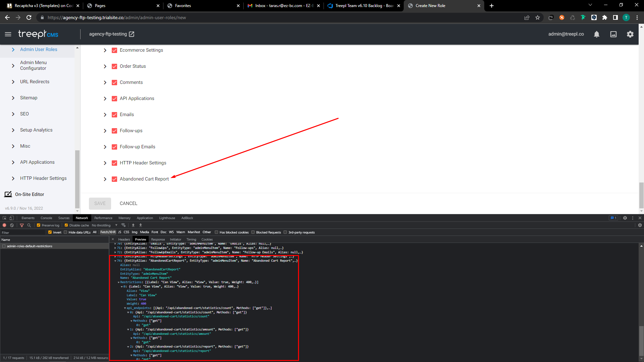
Task: Go back in browser history
Action: click(x=7, y=17)
